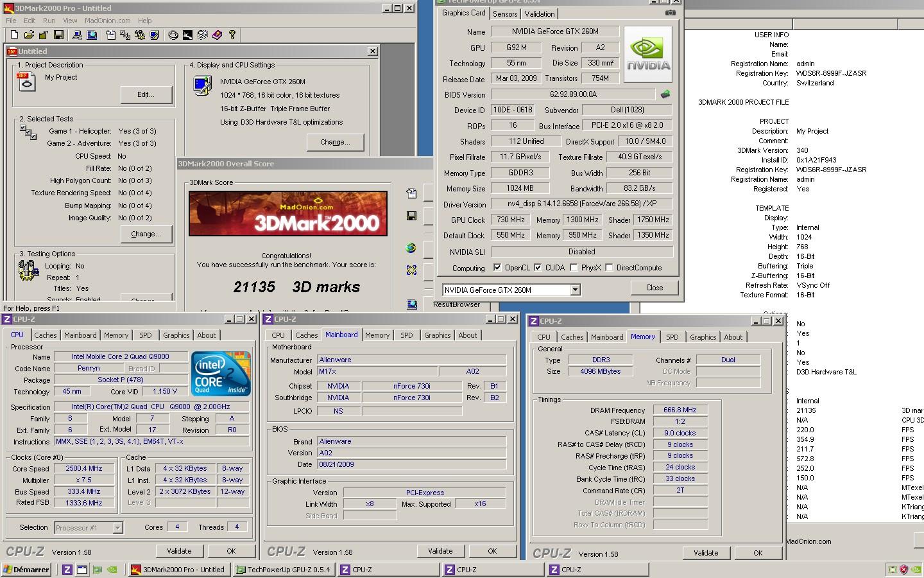Click the globe online icon in score dialog

[x=411, y=248]
